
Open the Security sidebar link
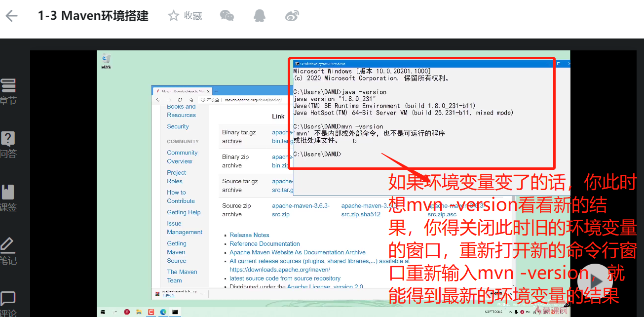point(178,126)
